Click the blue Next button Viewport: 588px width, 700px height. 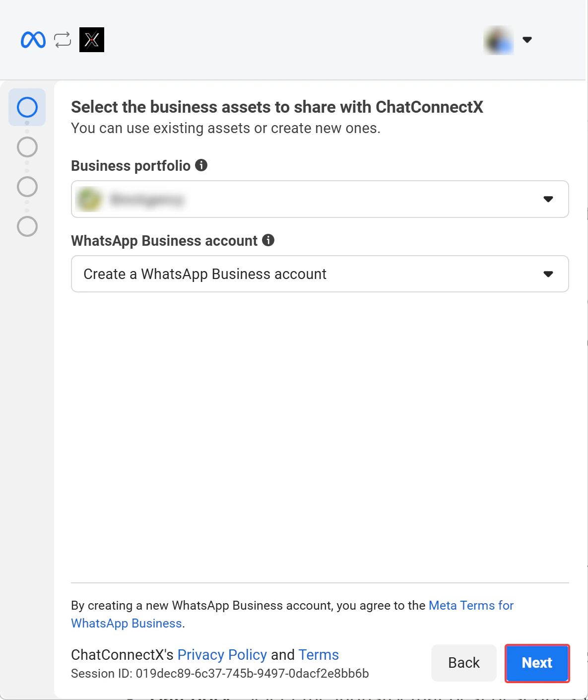[x=537, y=663]
